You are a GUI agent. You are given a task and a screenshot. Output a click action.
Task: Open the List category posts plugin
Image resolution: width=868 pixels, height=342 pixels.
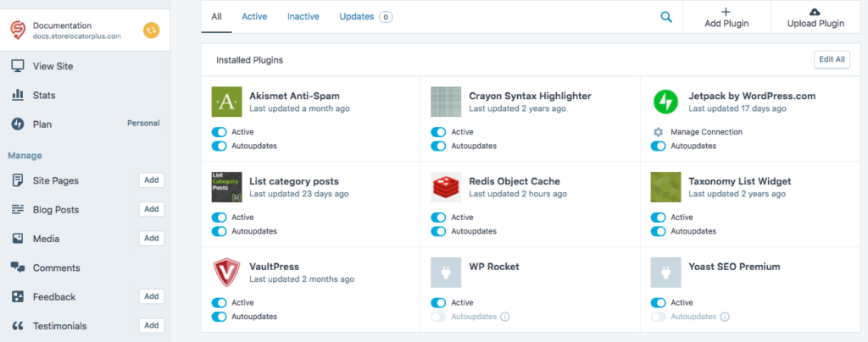click(293, 181)
